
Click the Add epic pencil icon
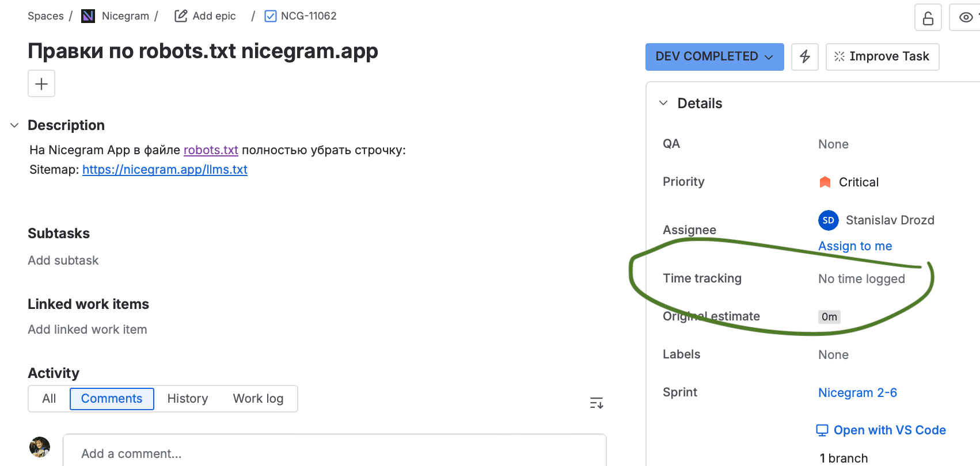click(x=181, y=16)
